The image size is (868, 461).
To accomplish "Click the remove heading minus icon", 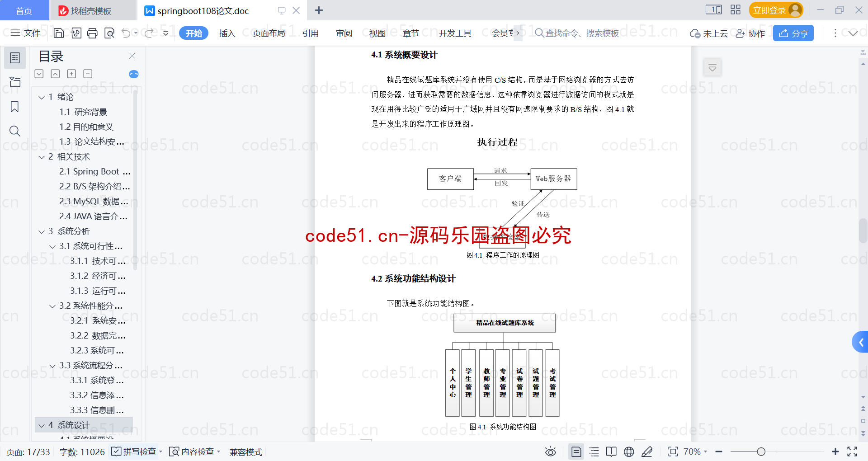I will click(88, 74).
